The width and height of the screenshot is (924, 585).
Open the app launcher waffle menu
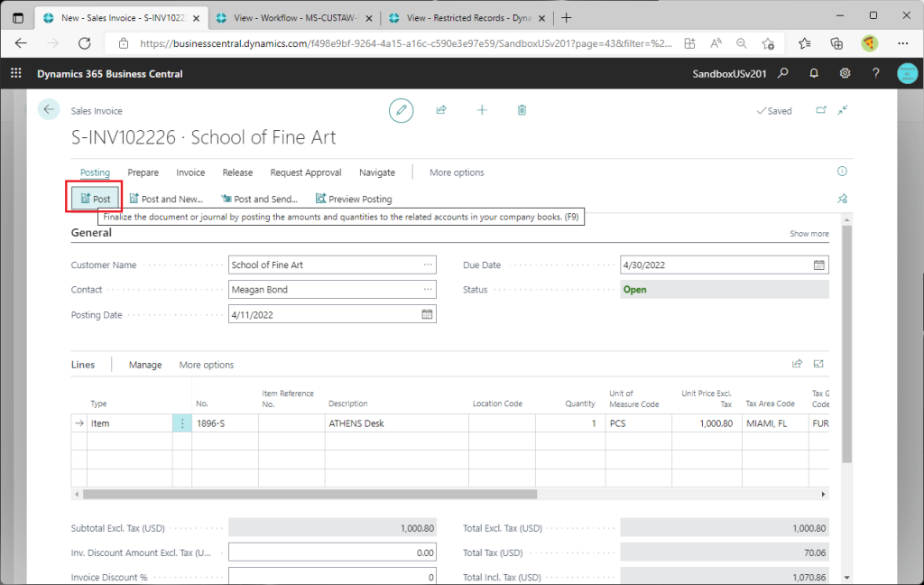pos(16,73)
